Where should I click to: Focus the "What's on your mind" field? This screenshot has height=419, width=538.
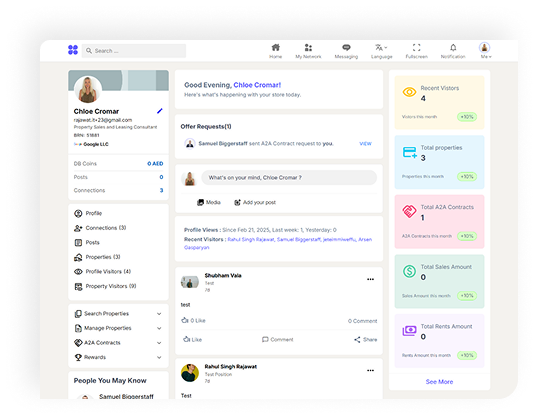pyautogui.click(x=289, y=178)
